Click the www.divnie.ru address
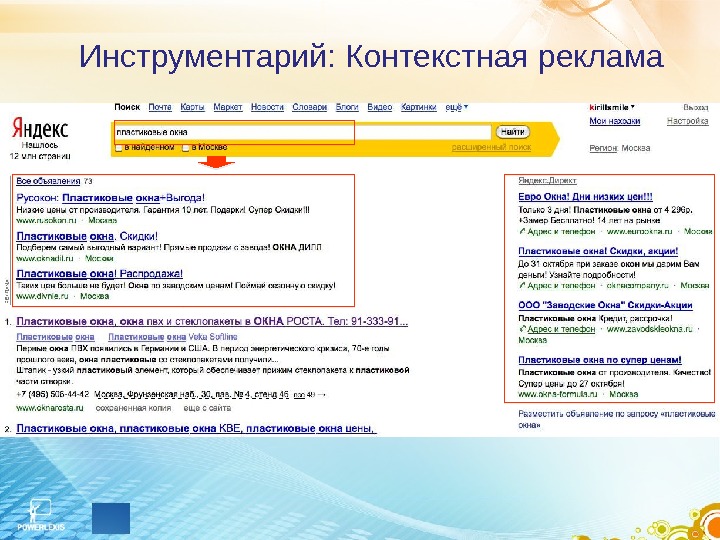The image size is (720, 540). coord(42,296)
